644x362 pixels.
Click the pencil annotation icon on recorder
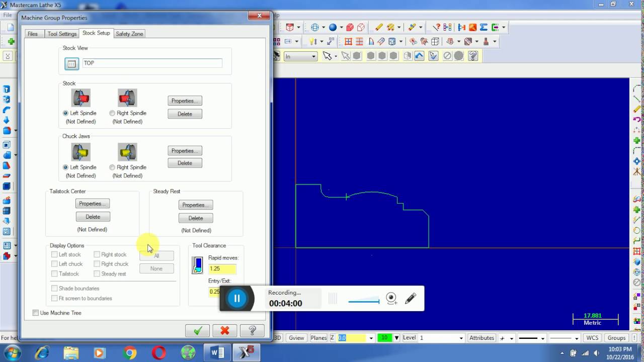pyautogui.click(x=411, y=298)
